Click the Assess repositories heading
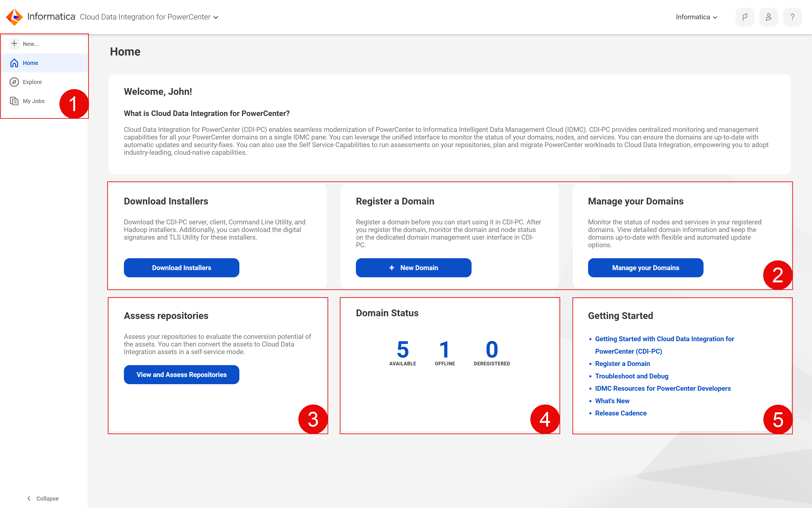Screen dimensions: 812x508 point(166,316)
